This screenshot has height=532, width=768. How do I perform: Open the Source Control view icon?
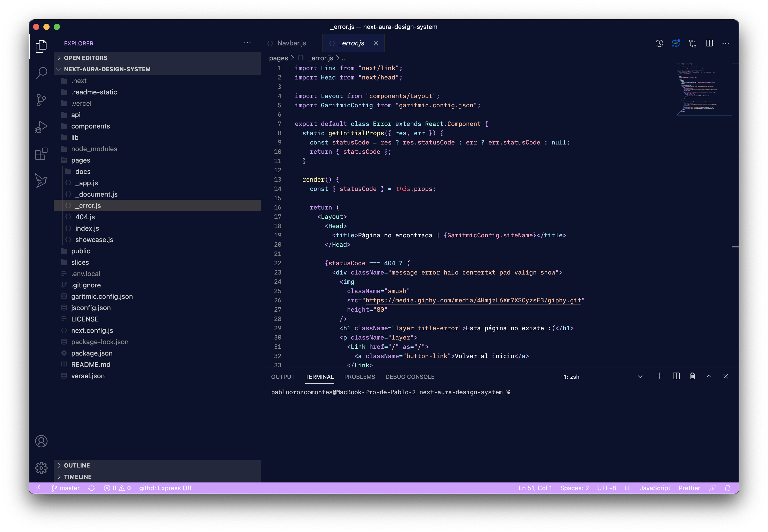41,100
